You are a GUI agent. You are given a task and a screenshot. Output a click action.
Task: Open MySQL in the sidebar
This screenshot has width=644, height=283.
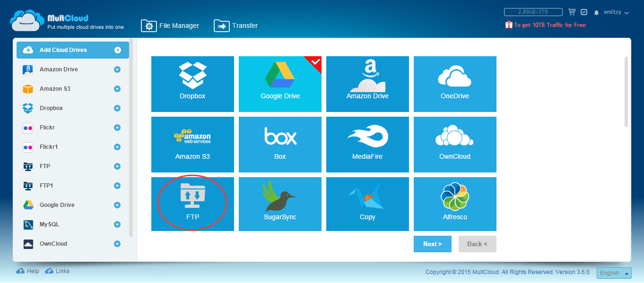tap(72, 224)
